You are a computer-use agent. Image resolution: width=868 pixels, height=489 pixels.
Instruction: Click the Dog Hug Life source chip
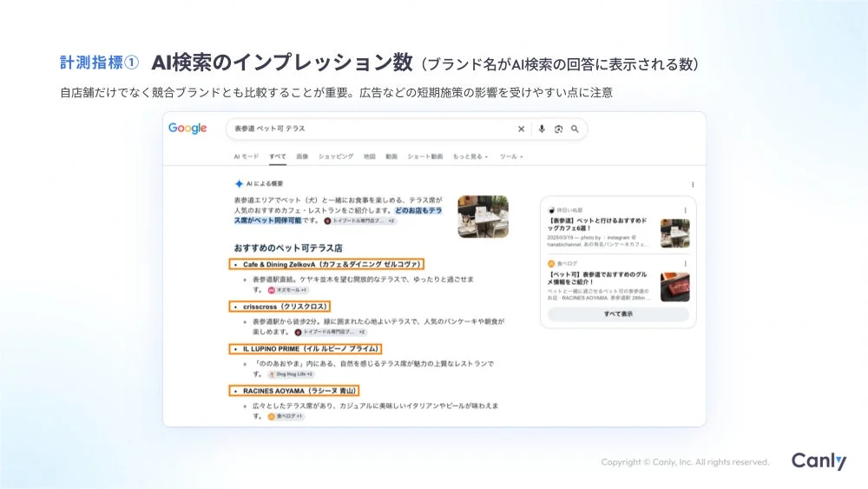pos(291,374)
